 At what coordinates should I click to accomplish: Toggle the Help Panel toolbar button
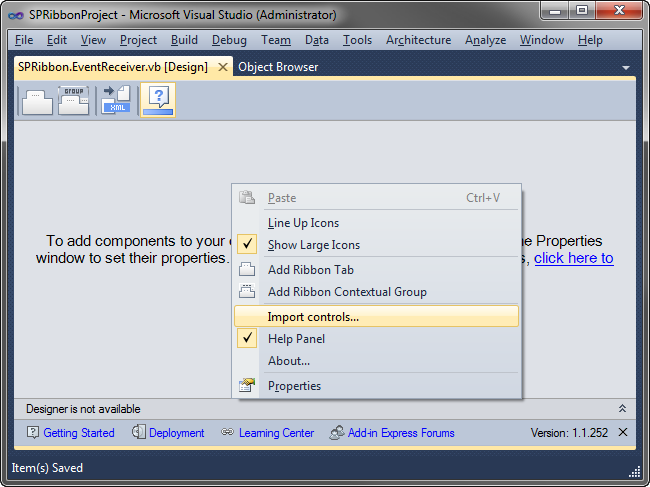158,100
